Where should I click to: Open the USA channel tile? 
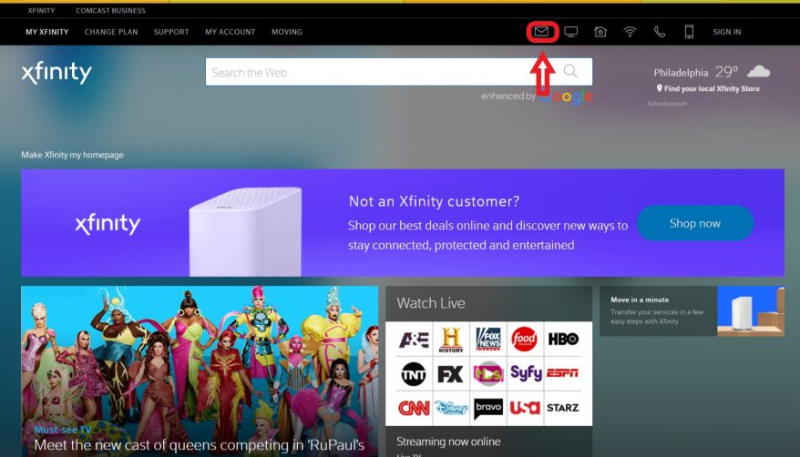coord(525,408)
